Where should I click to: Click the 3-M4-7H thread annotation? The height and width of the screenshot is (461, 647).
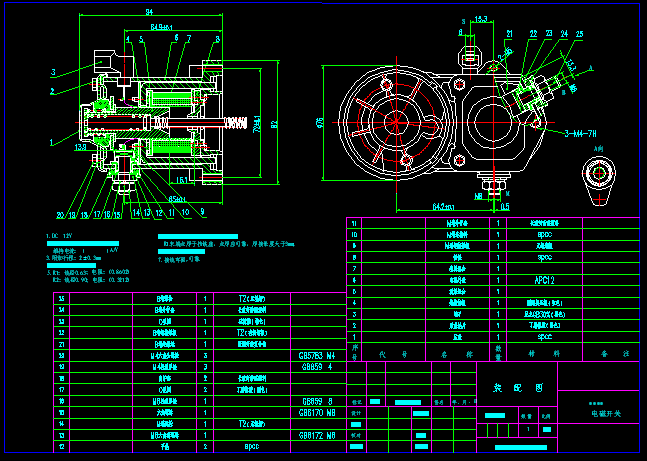(581, 132)
